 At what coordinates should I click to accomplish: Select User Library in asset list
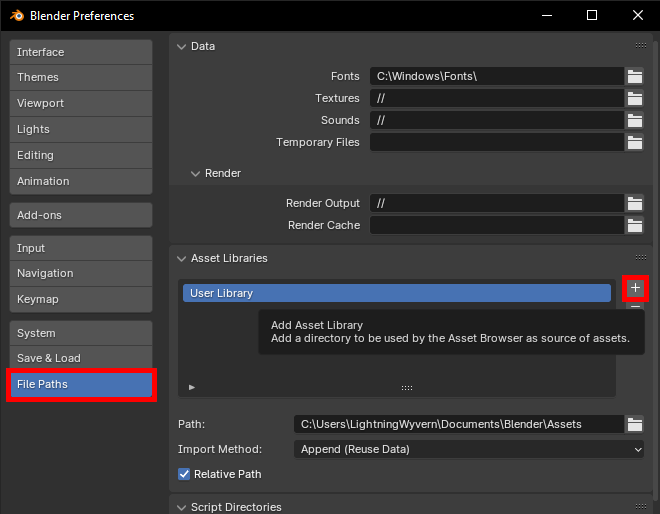coord(397,293)
